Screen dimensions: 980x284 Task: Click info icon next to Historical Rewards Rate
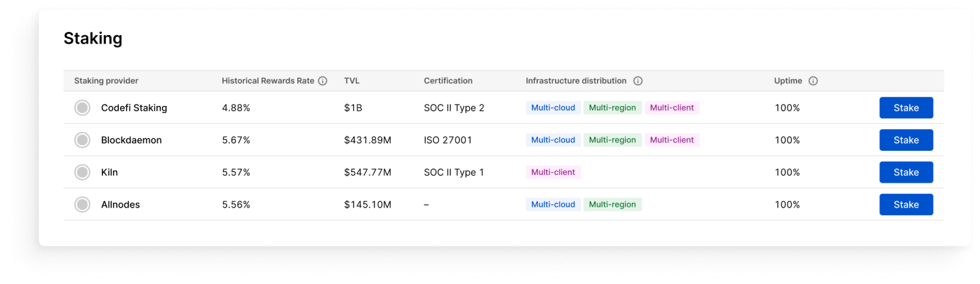pyautogui.click(x=323, y=81)
